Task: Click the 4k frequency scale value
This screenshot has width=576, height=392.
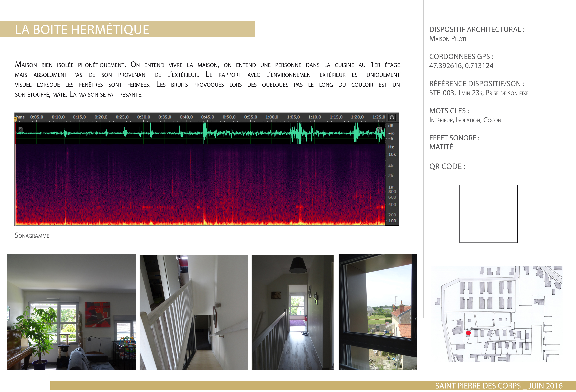Action: 391,166
